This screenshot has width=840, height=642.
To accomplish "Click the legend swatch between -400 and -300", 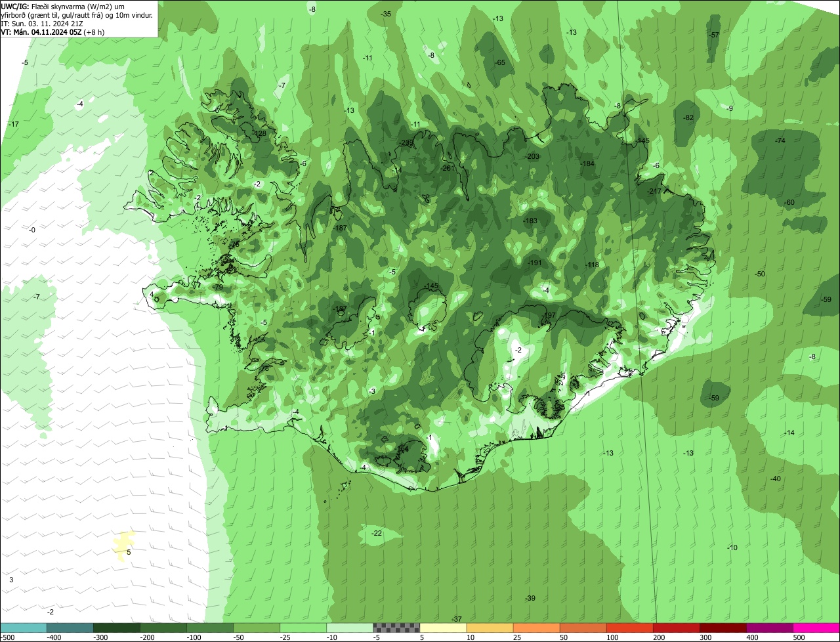I will pos(70,628).
